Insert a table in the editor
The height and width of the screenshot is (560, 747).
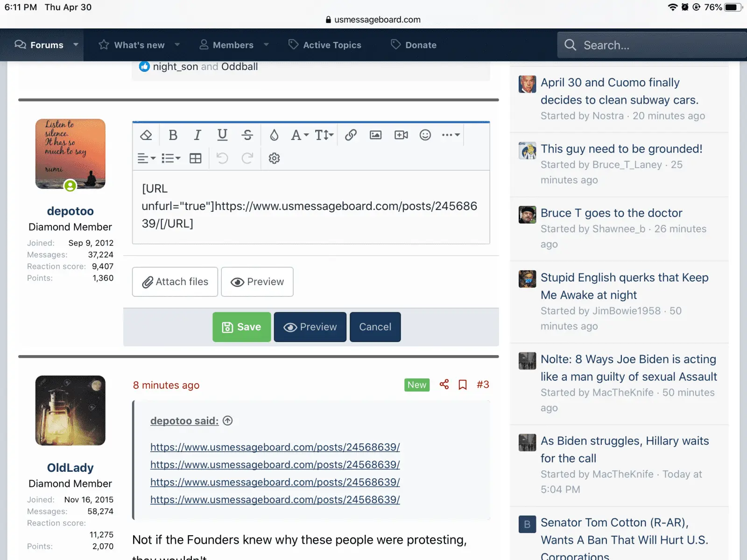196,159
